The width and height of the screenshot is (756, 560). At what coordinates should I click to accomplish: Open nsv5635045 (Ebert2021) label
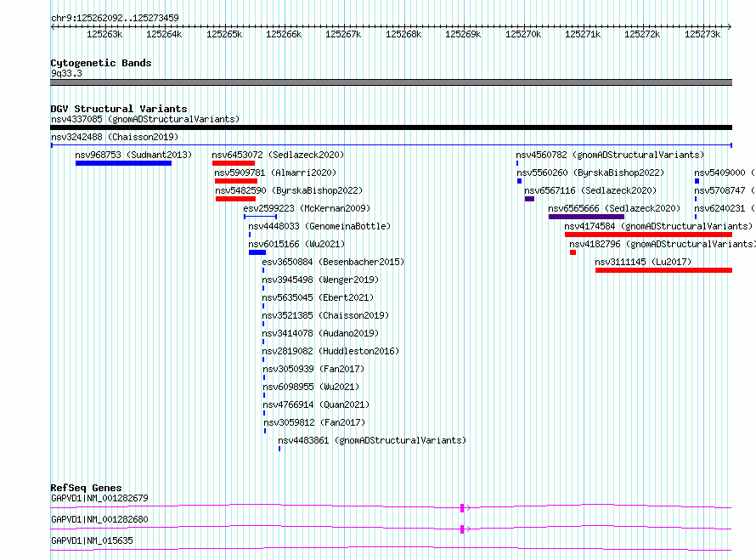[318, 297]
